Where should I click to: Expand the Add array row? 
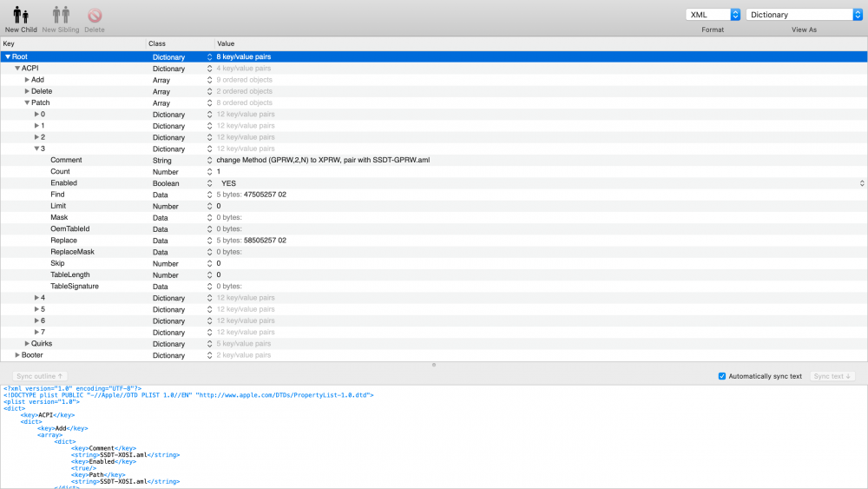pos(27,80)
